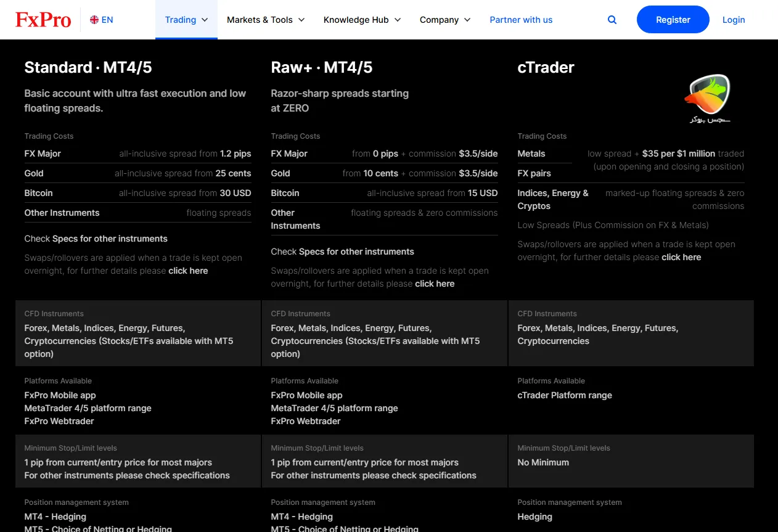
Task: Click 'click here' swaps link under Standard
Action: click(x=188, y=271)
